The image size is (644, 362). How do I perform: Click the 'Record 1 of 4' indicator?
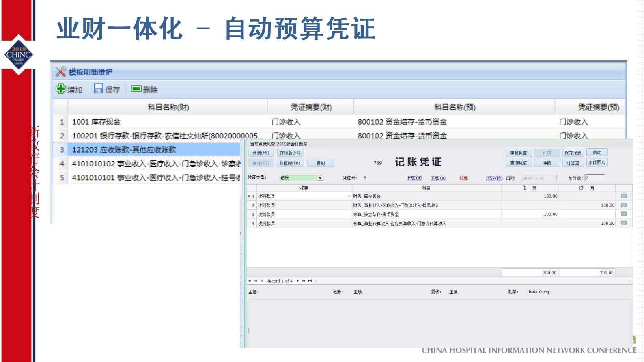279,281
